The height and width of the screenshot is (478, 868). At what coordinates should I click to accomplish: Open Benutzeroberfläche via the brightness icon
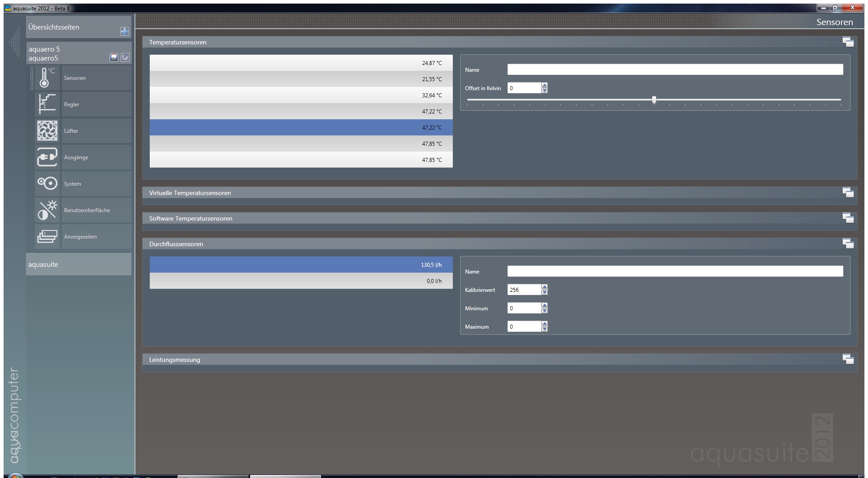47,210
